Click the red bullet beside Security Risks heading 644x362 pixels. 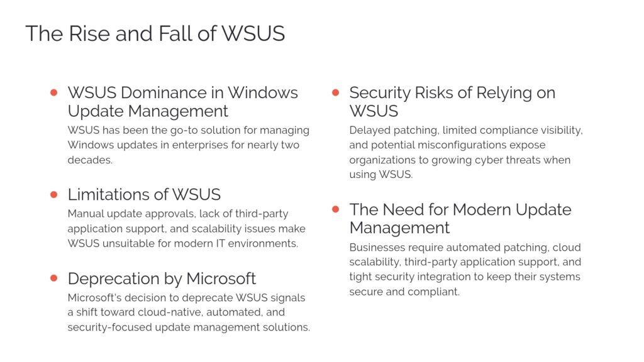pos(336,92)
